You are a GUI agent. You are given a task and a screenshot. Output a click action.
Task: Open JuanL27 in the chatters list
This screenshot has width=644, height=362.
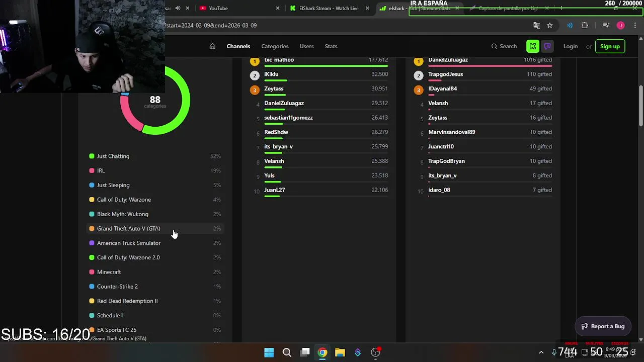pyautogui.click(x=275, y=190)
